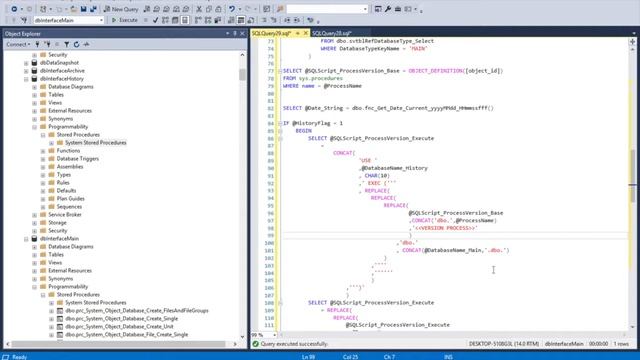
Task: Click the Save All icon
Action: (x=93, y=9)
